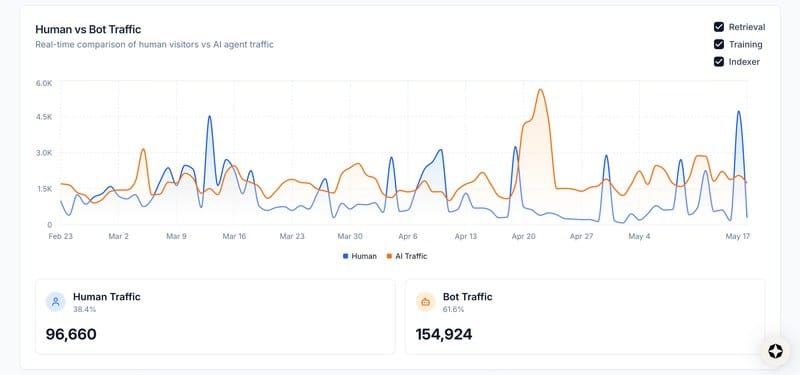Click the Apr 27 x-axis label
This screenshot has width=800, height=375.
tap(582, 236)
